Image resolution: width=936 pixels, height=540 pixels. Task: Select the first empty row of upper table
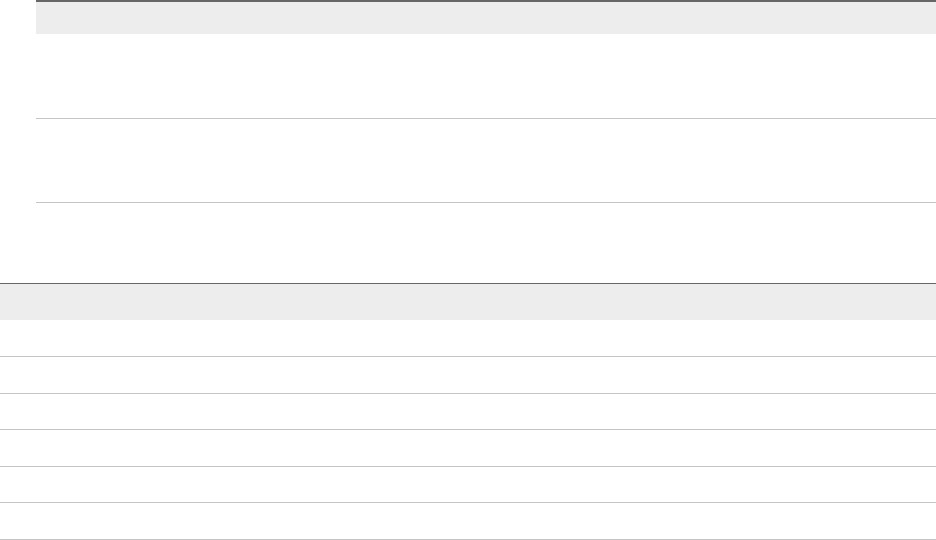pyautogui.click(x=479, y=76)
